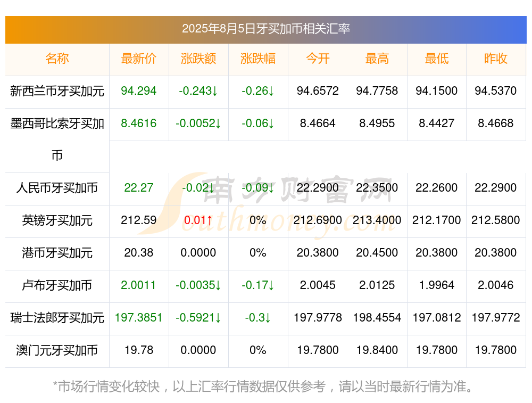Click the opening value 8.4664

318,124
